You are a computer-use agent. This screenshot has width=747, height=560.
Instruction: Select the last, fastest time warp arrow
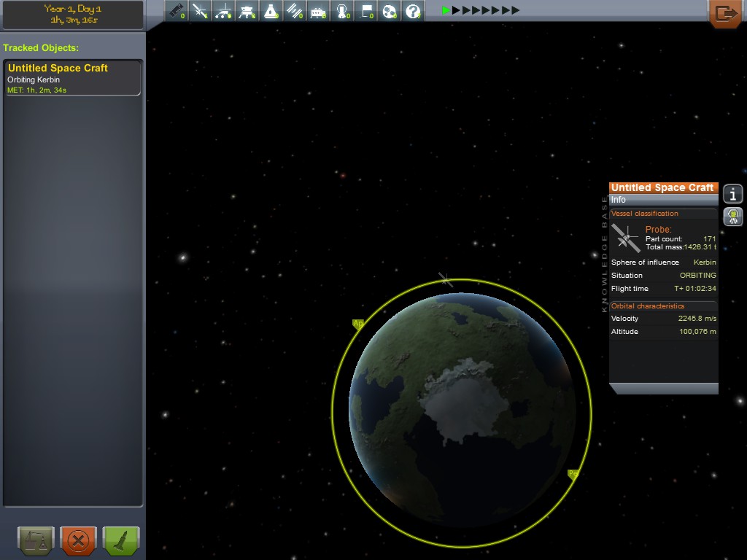[516, 10]
